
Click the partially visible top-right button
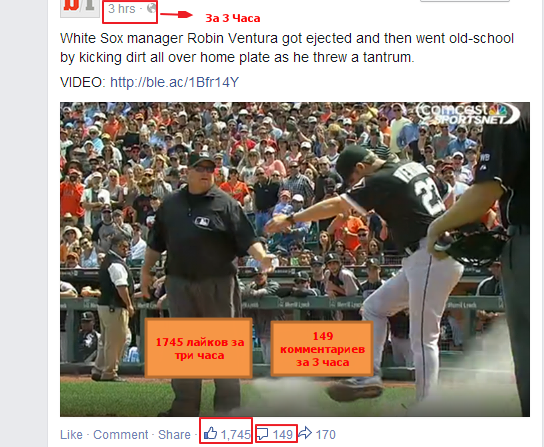click(465, 1)
